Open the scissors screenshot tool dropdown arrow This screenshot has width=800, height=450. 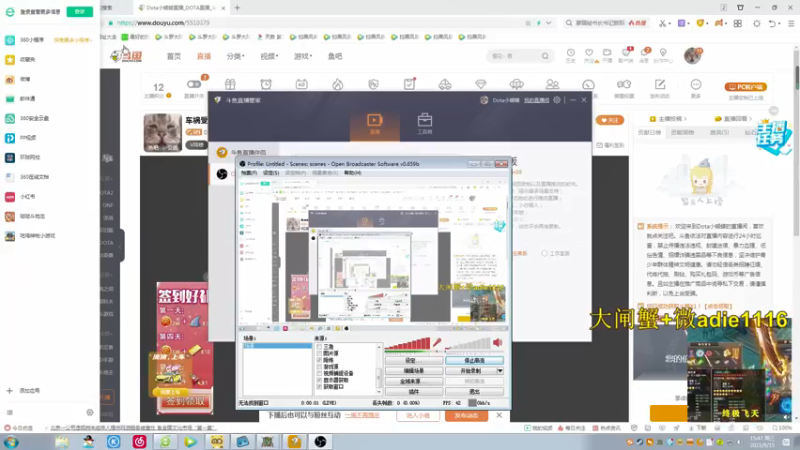[x=669, y=23]
